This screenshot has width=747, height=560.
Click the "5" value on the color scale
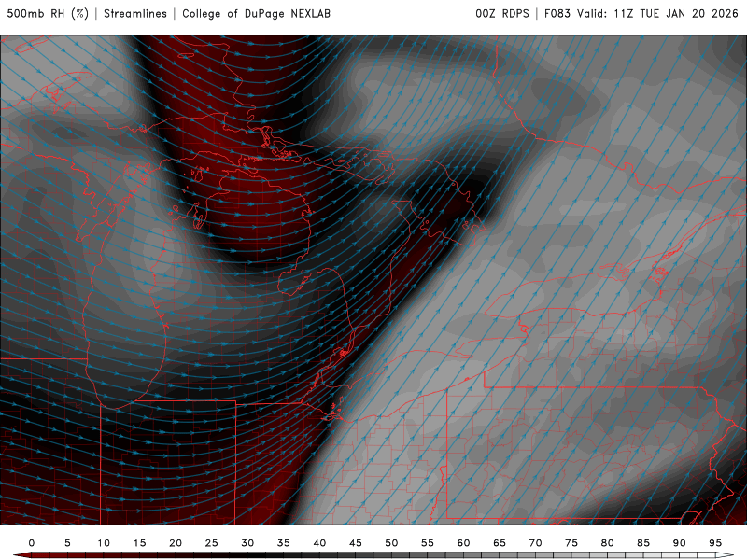[67, 543]
